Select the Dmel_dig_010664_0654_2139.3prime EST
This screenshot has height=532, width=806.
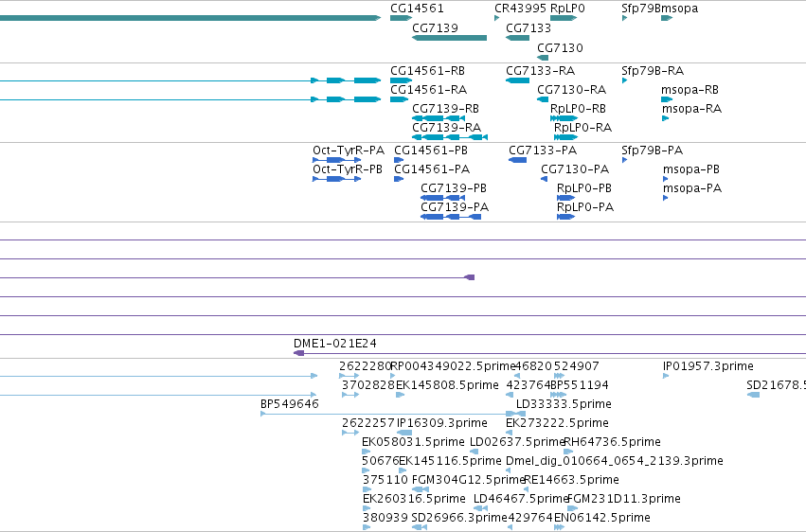coord(510,470)
